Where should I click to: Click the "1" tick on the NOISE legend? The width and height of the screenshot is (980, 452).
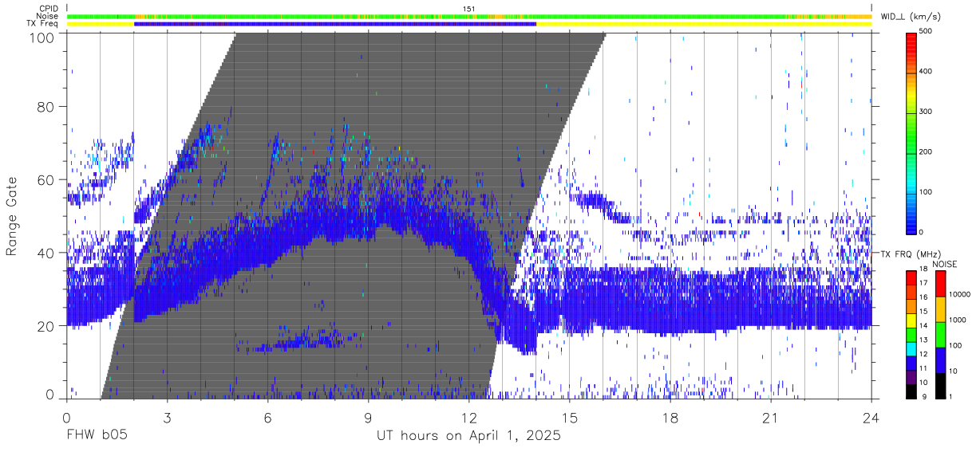950,397
